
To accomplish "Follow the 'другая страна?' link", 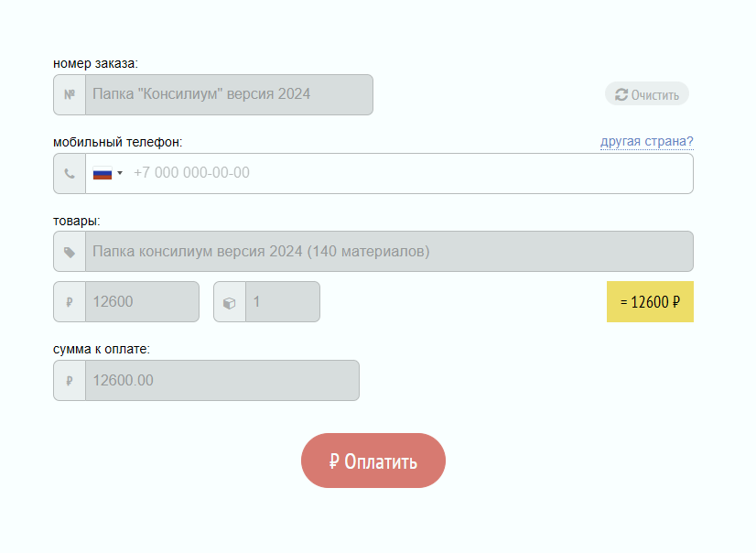I will (646, 141).
